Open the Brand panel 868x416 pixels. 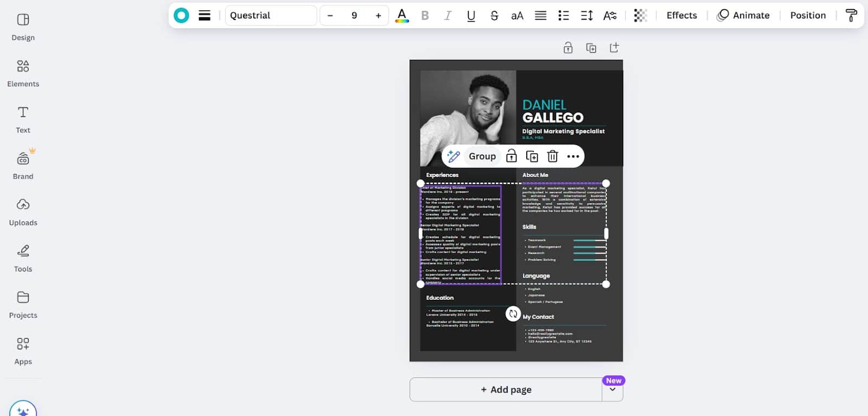point(23,166)
